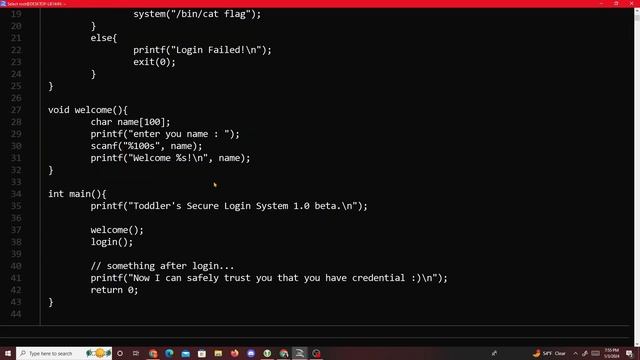Open the taskbar clock and date
This screenshot has width=640, height=360.
tap(611, 353)
